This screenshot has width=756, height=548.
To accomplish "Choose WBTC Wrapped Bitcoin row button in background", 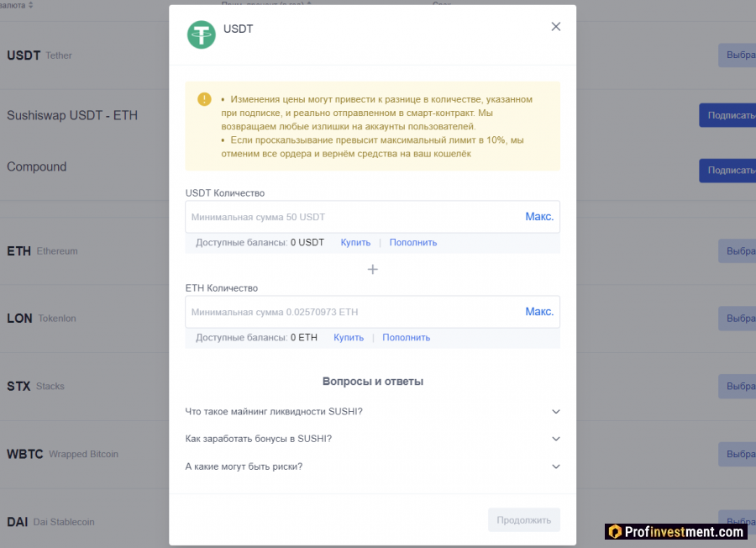I will 738,455.
